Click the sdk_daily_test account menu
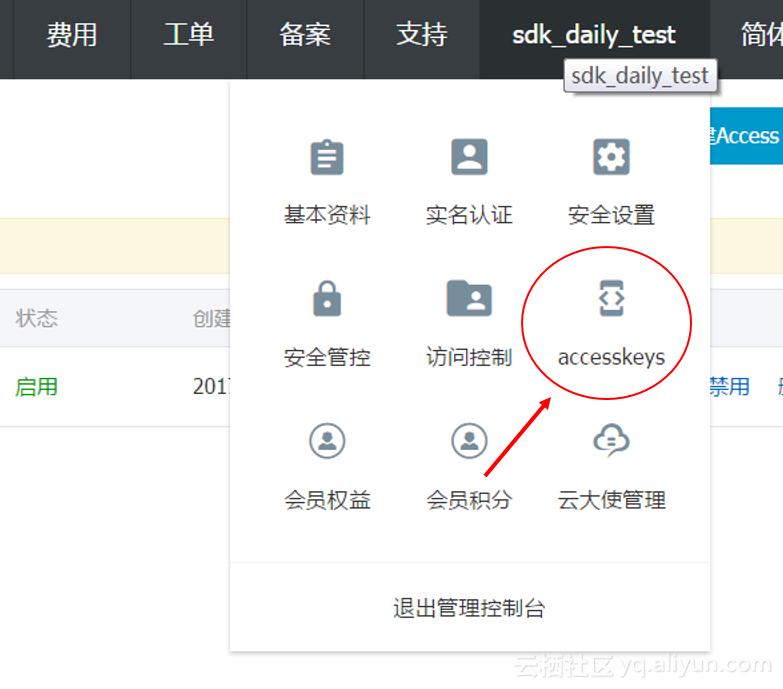Image resolution: width=783 pixels, height=689 pixels. tap(594, 35)
